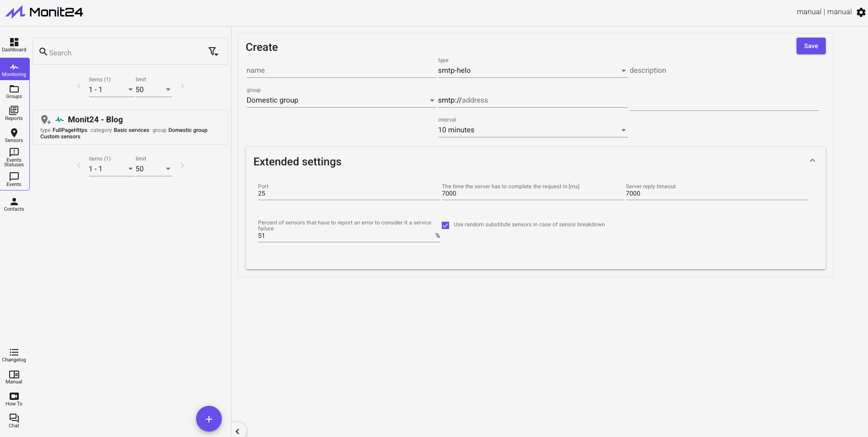868x437 pixels.
Task: Open the type smtp-helo dropdown
Action: (x=532, y=71)
